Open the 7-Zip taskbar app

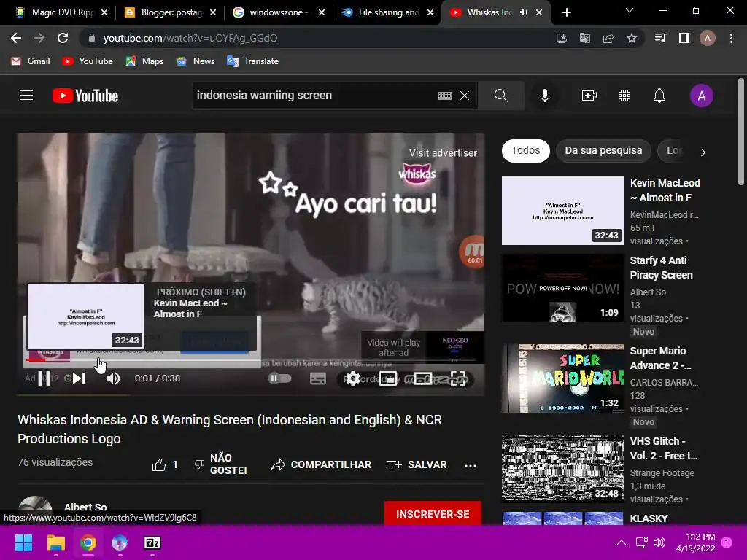coord(152,542)
